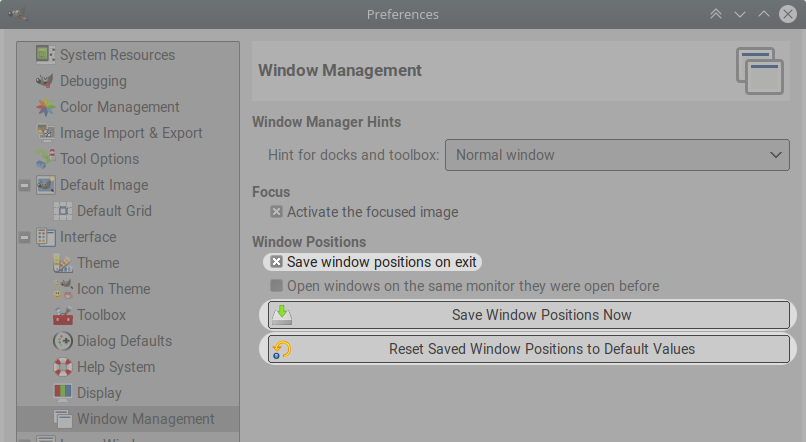Click the Tool Options icon

(46, 159)
